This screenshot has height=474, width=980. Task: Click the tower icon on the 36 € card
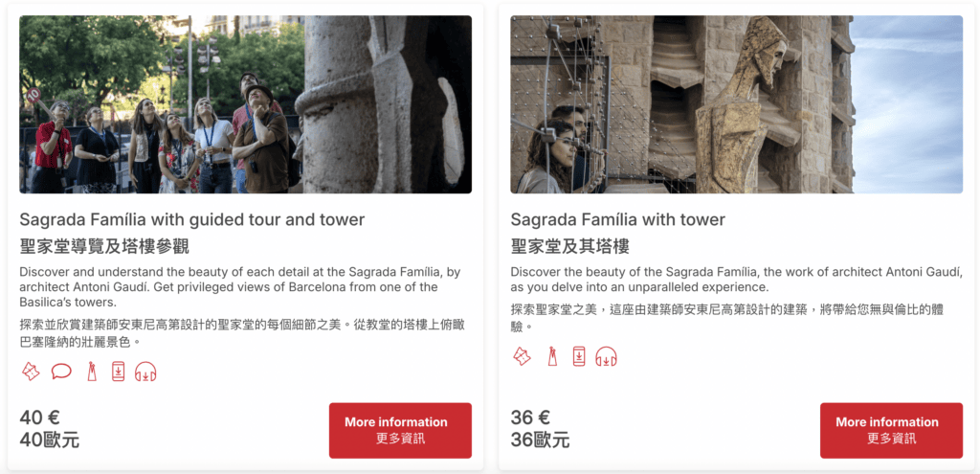[x=552, y=356]
